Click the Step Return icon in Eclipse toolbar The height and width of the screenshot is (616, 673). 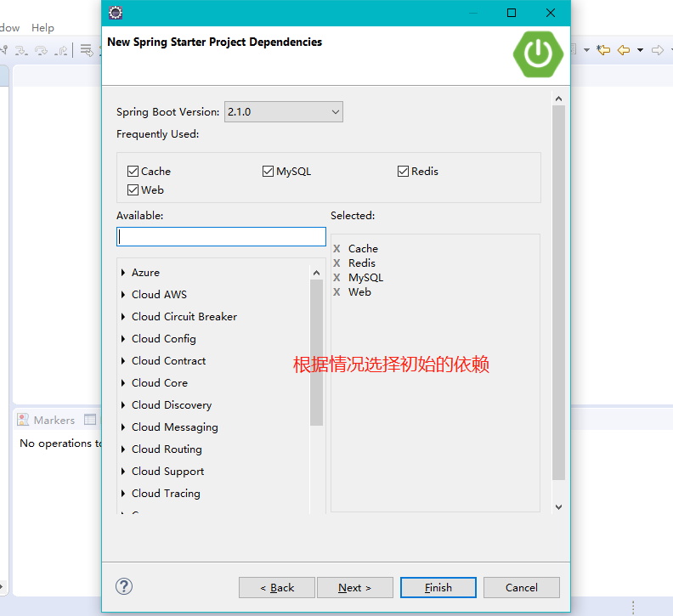61,51
